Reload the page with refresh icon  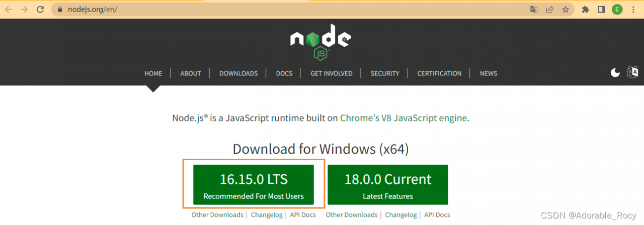[x=41, y=10]
